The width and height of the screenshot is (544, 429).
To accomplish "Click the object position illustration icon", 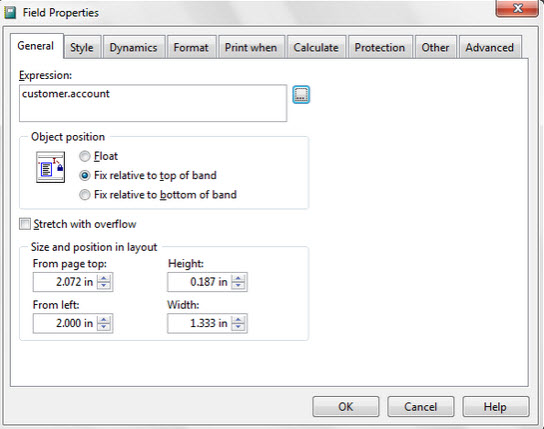I will click(x=50, y=167).
